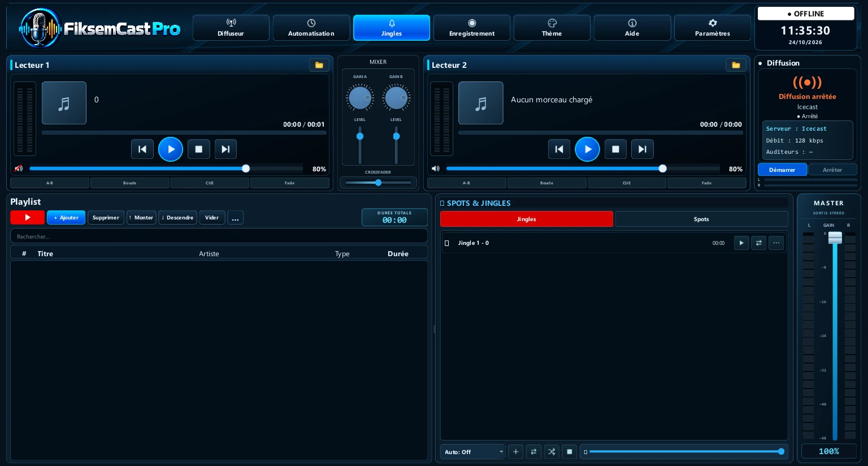Open more options for Jingle 1 - 0
The width and height of the screenshot is (868, 466).
776,243
